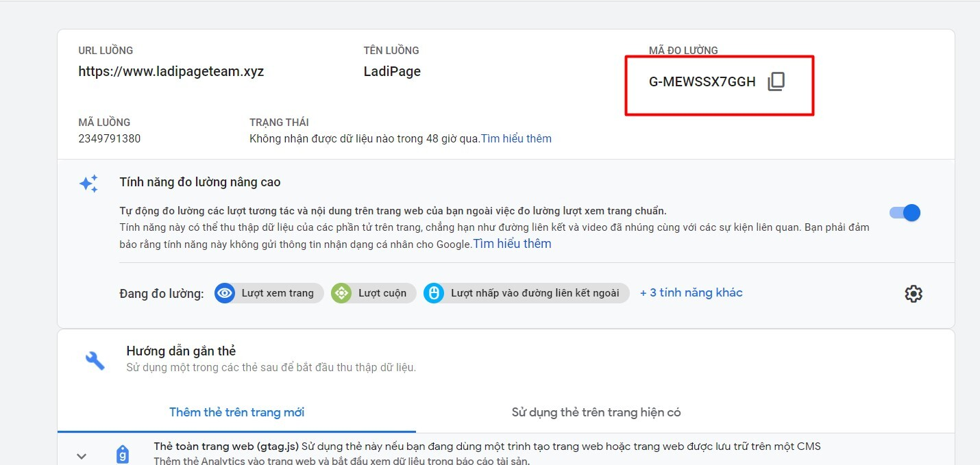Open Tìm hiểu thêm link beside stream status
The height and width of the screenshot is (465, 980).
(x=516, y=138)
